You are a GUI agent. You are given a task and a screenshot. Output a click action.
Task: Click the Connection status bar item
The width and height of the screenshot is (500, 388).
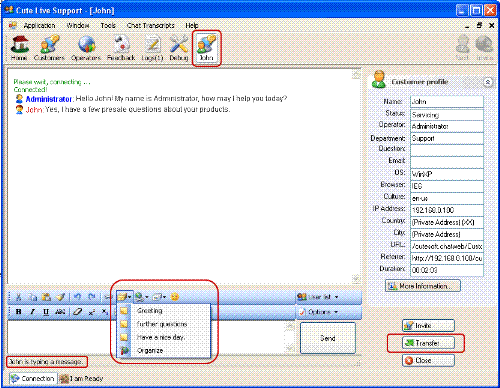pyautogui.click(x=33, y=379)
